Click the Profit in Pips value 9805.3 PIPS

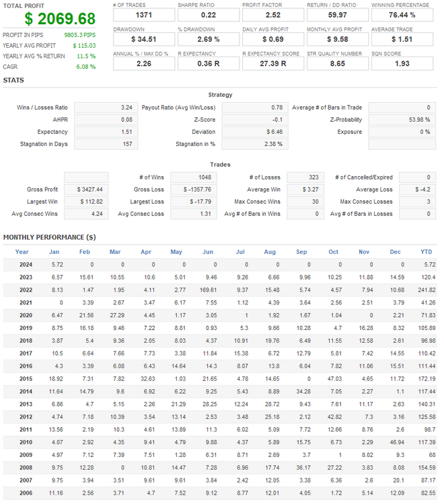(x=80, y=35)
